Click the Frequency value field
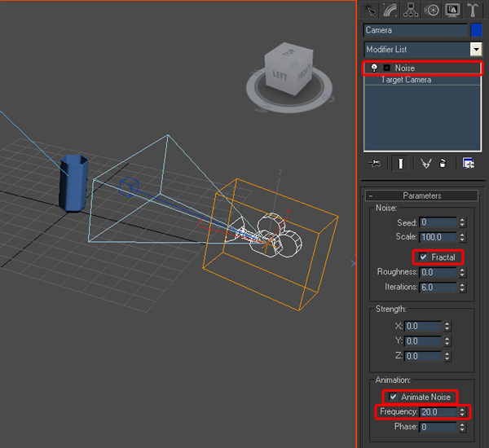 pyautogui.click(x=438, y=412)
